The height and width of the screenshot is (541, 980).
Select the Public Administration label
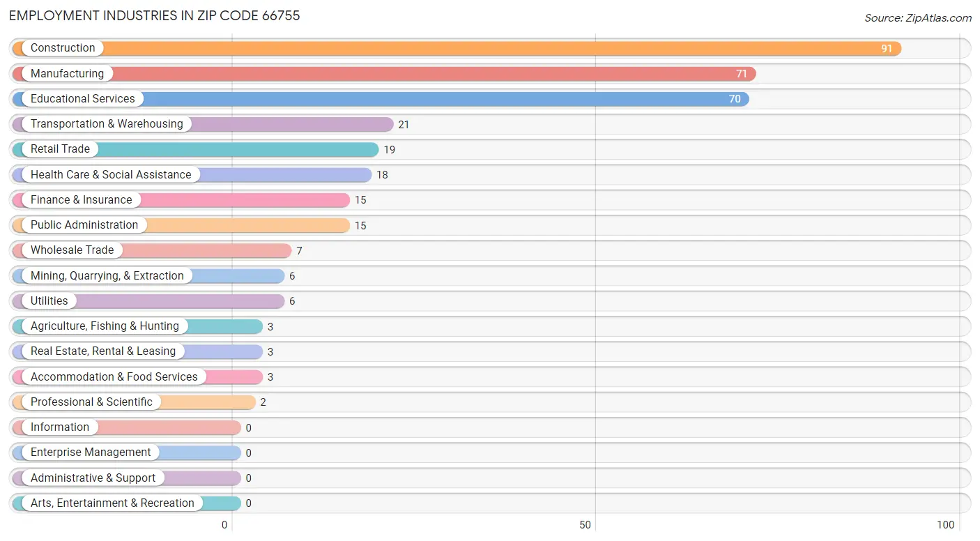pyautogui.click(x=84, y=224)
